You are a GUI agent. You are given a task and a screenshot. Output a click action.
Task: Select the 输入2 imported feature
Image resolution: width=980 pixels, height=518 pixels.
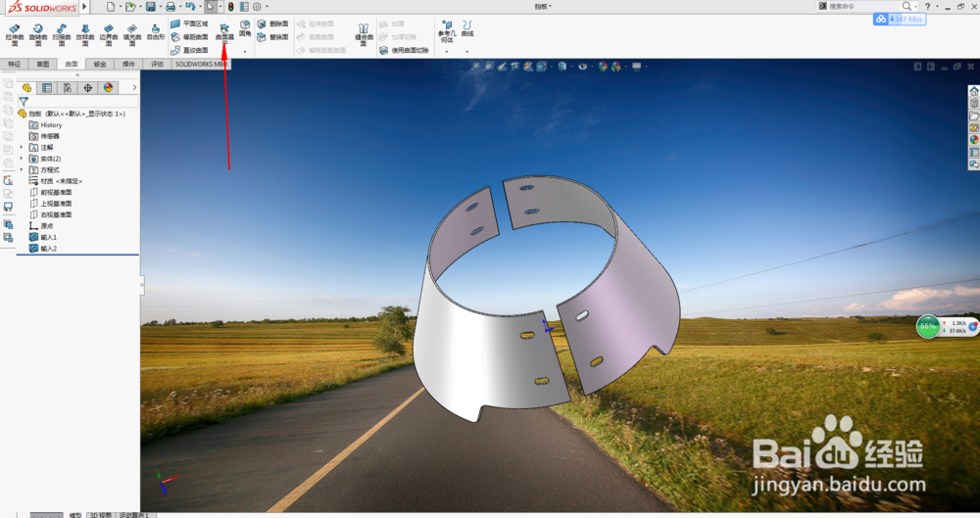[x=43, y=249]
